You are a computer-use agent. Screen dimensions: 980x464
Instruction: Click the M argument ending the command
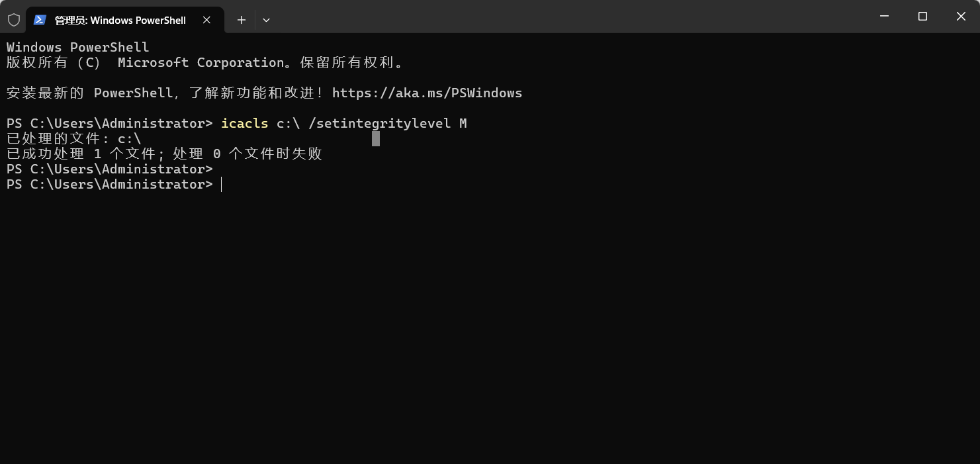click(x=463, y=123)
